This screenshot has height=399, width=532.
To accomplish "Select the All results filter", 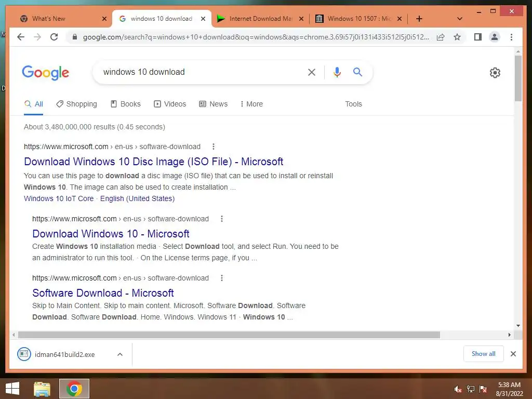I will [34, 104].
